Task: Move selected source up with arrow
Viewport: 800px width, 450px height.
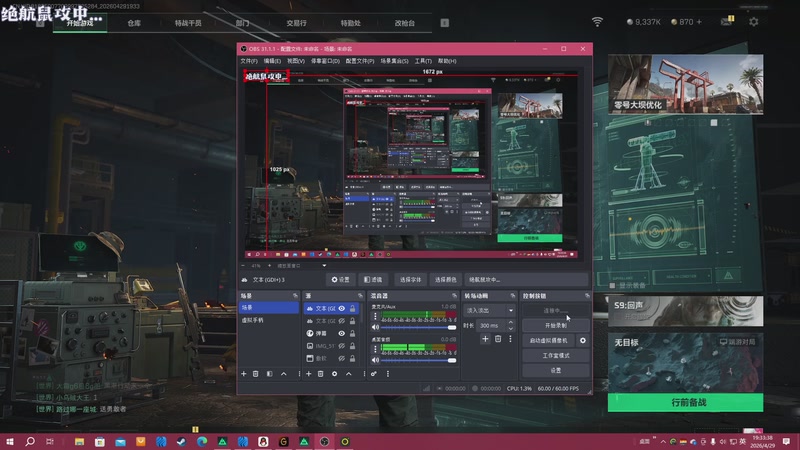Action: [349, 374]
